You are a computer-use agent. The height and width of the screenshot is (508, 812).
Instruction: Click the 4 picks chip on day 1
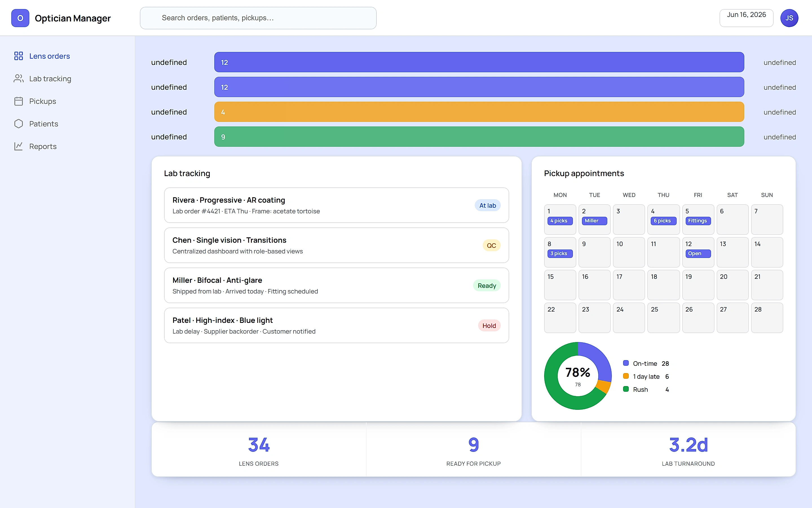point(560,221)
